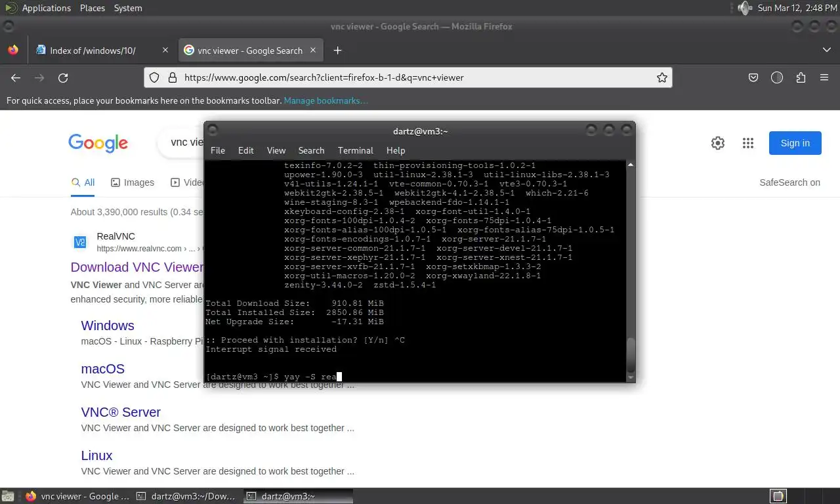The height and width of the screenshot is (504, 840).
Task: Open the Firefox hamburger menu
Action: pos(824,77)
